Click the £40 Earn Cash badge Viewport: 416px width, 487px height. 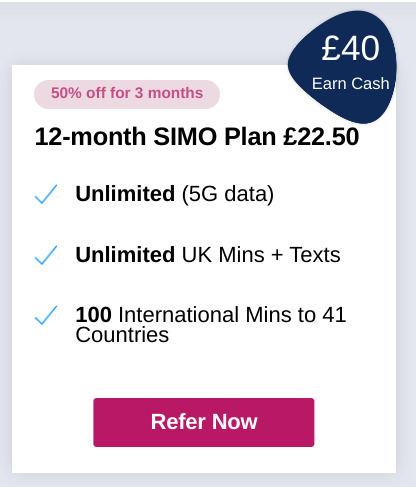(345, 67)
